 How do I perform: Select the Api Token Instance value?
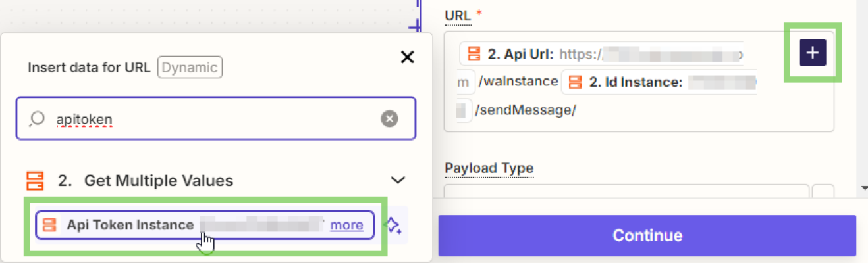pos(132,226)
